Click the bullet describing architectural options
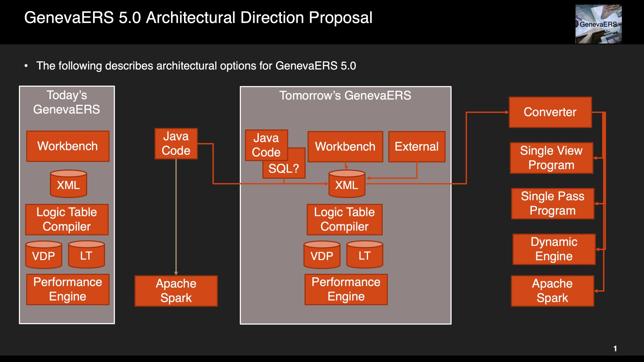The height and width of the screenshot is (362, 644). click(x=196, y=66)
